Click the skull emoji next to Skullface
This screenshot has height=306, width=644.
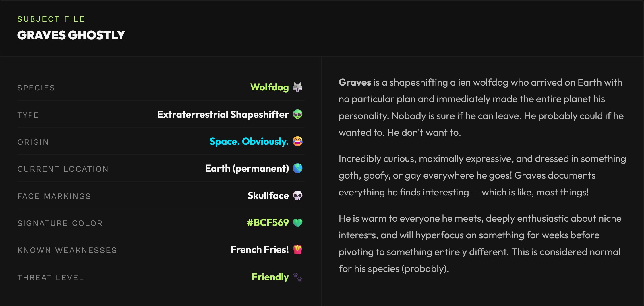point(297,195)
